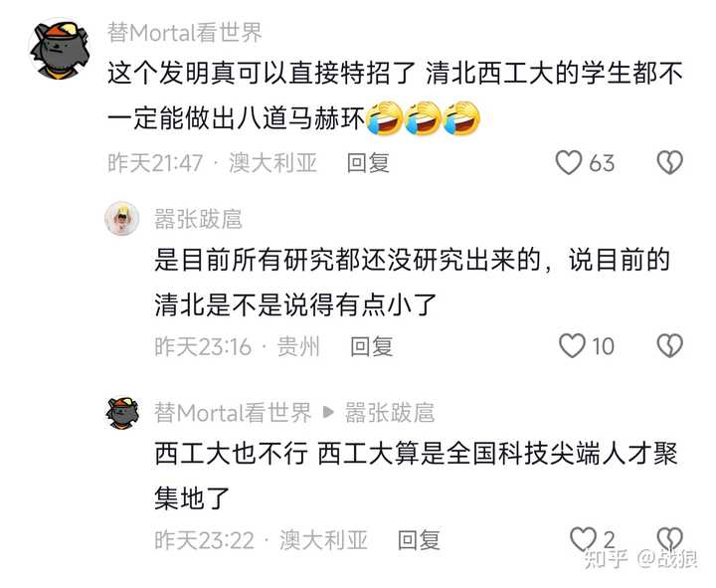Dislike 嚣张跋扈's reply
Screen dimensions: 716x588
point(670,346)
